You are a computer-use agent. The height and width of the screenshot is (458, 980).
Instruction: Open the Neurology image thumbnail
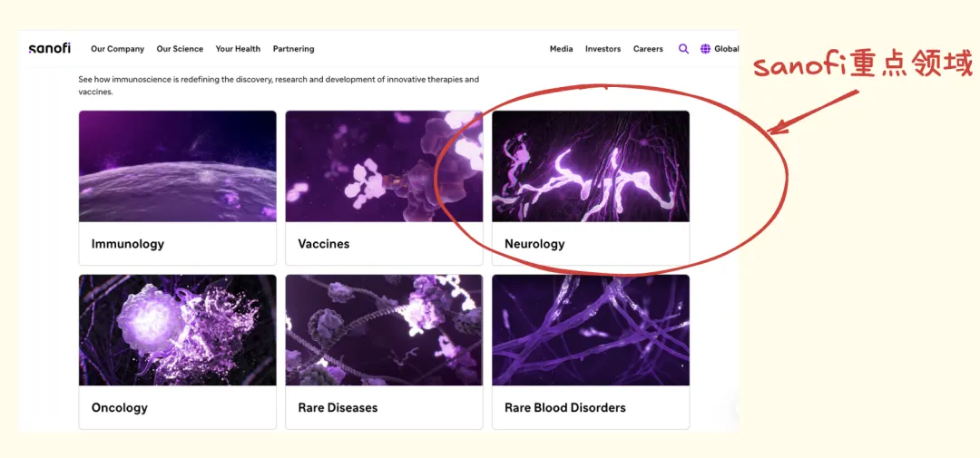coord(591,167)
